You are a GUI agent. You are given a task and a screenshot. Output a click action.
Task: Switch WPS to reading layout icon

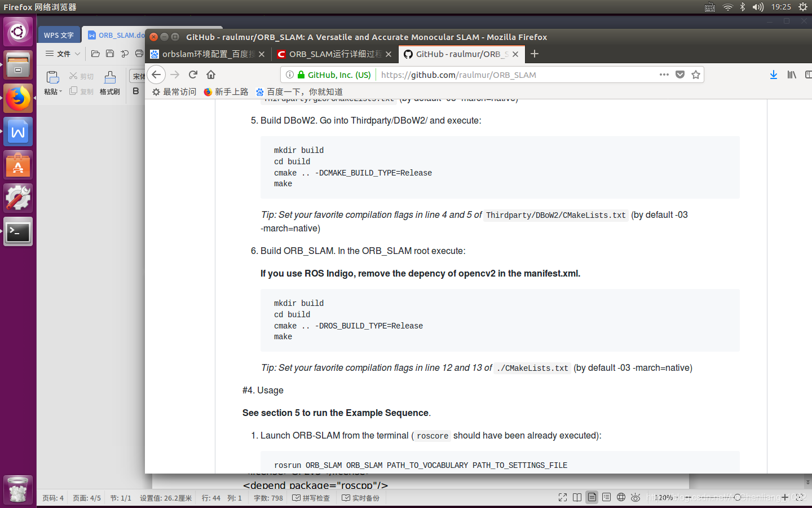click(577, 497)
